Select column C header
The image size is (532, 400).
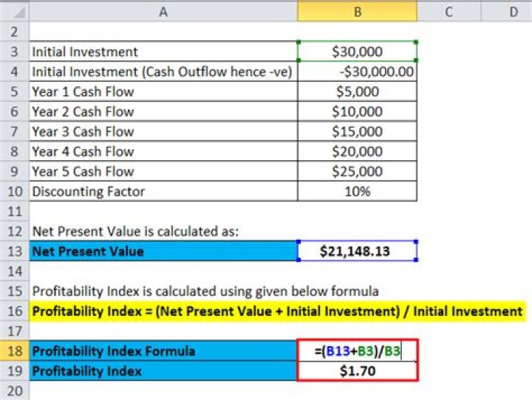449,12
